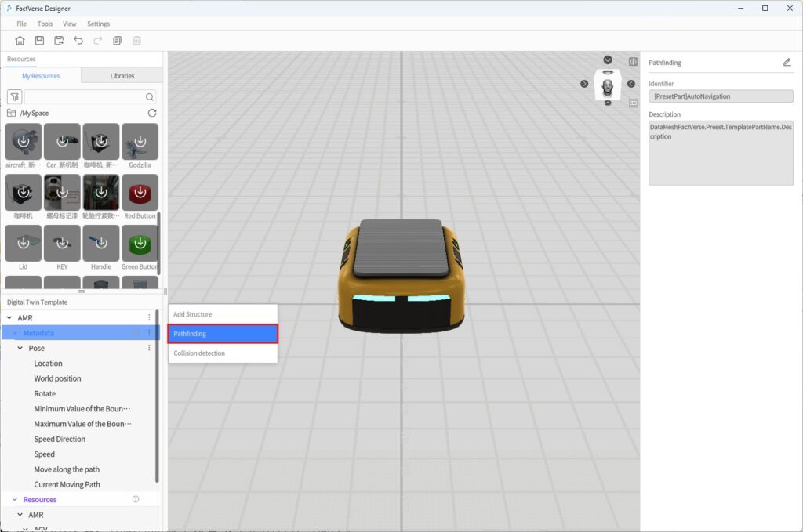
Task: Undo the last action via toolbar
Action: tap(78, 41)
